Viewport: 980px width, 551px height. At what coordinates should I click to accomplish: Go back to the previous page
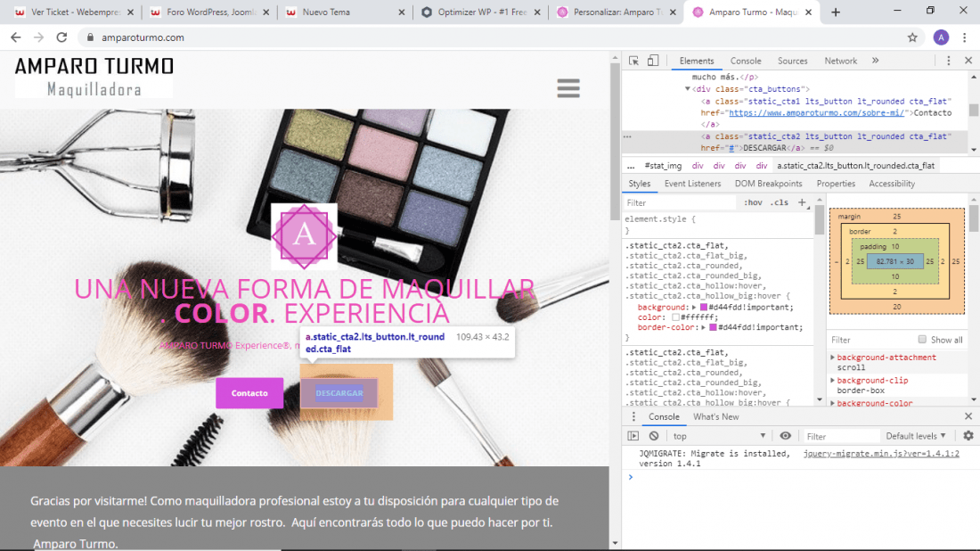coord(16,37)
